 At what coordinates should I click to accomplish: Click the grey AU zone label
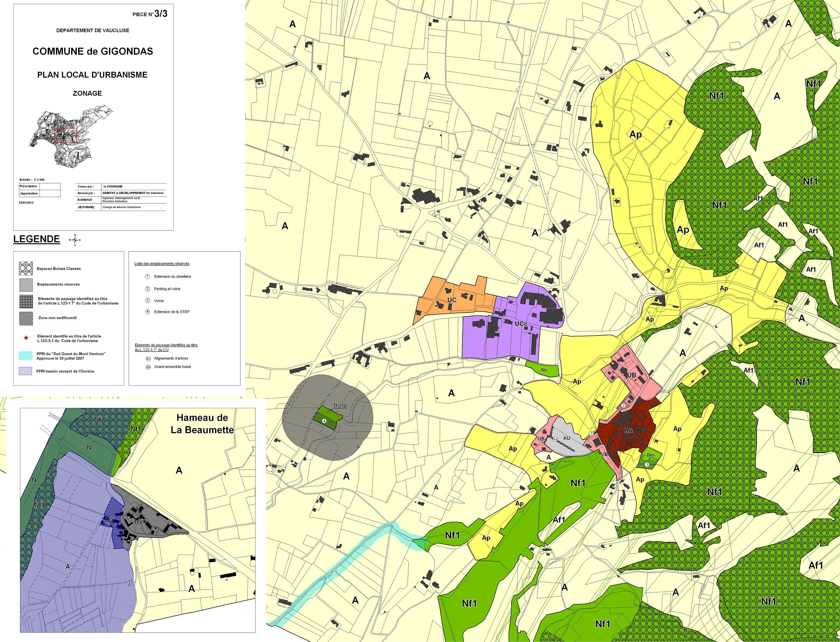point(567,438)
